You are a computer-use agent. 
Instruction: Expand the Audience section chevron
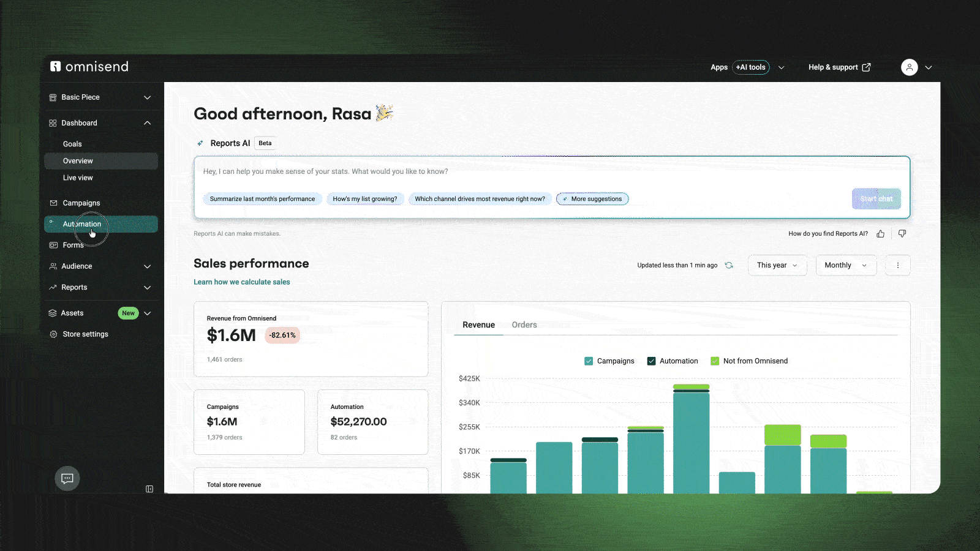[x=147, y=266]
